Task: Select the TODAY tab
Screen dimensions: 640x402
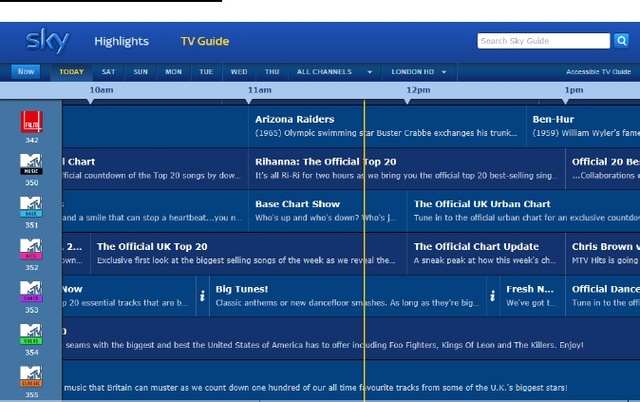Action: (71, 72)
